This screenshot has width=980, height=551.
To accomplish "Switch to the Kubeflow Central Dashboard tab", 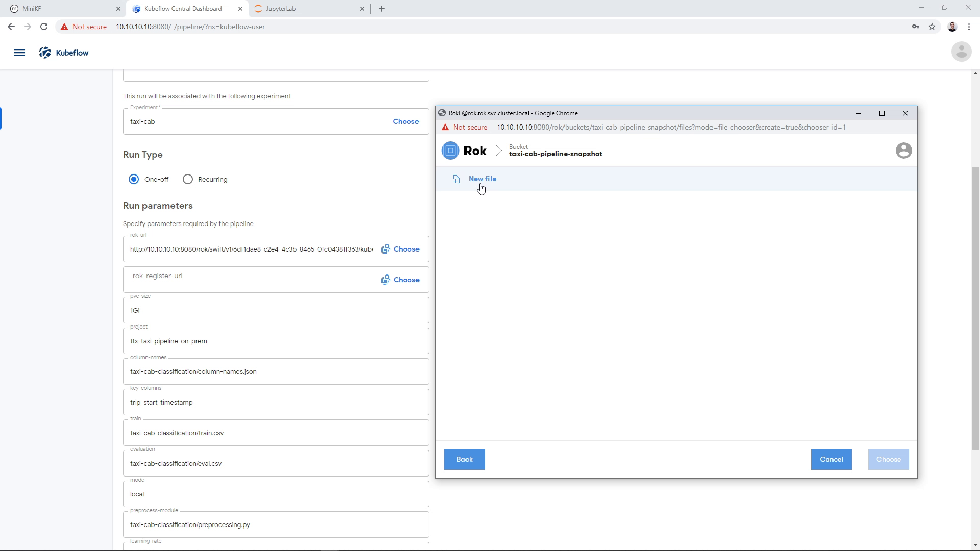I will 187,9.
